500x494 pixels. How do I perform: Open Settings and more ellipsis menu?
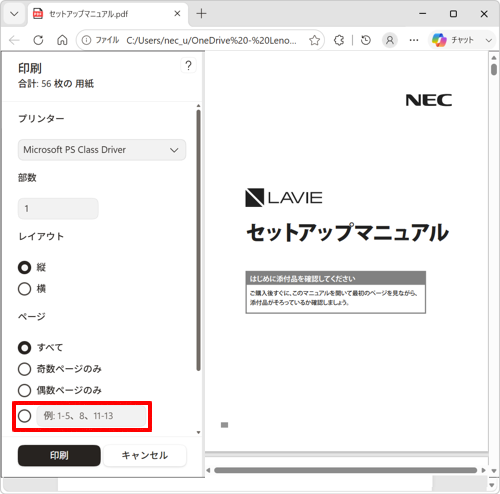click(414, 40)
